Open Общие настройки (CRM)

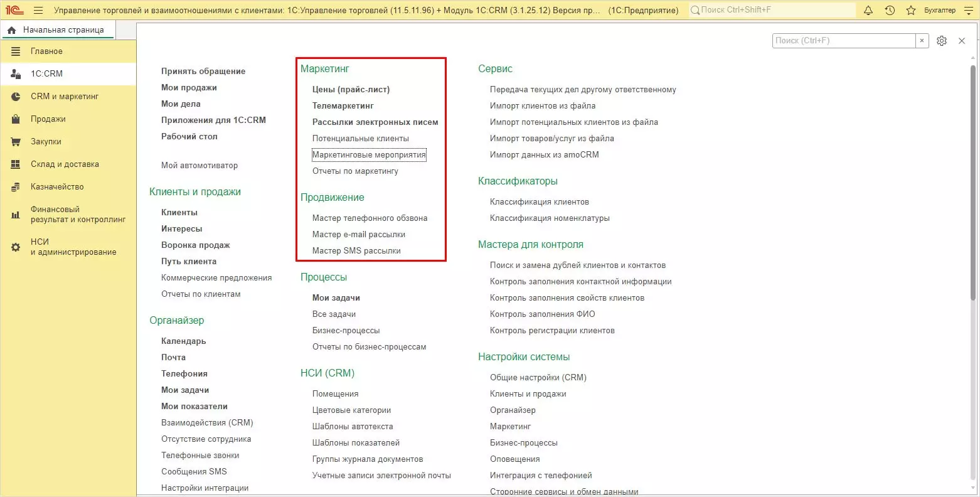[538, 378]
